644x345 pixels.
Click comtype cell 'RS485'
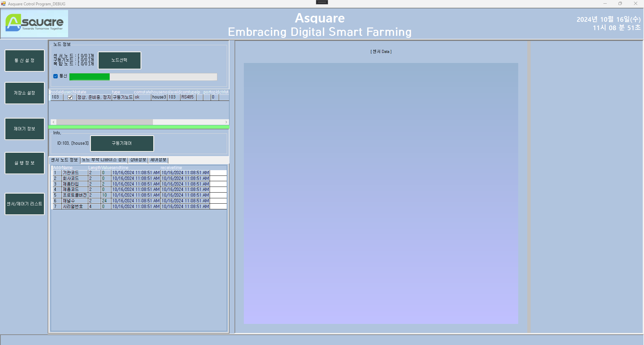[188, 97]
